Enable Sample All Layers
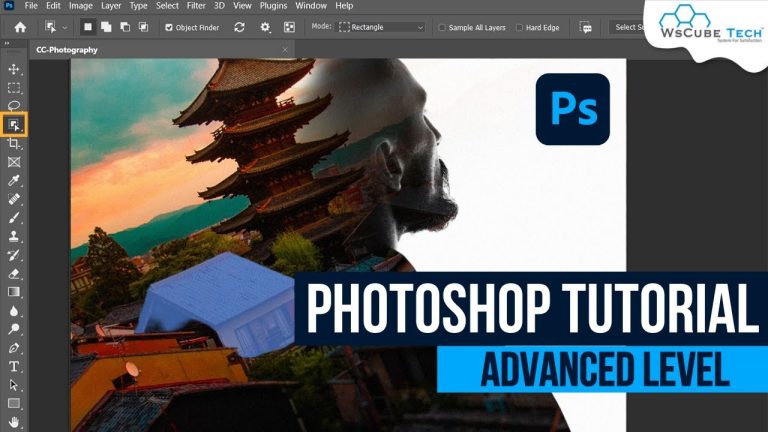The width and height of the screenshot is (768, 432). pyautogui.click(x=443, y=27)
